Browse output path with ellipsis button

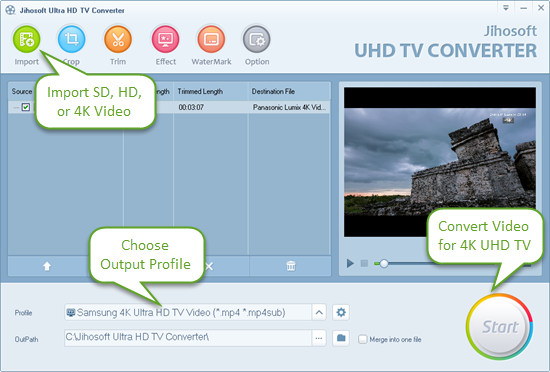(319, 338)
